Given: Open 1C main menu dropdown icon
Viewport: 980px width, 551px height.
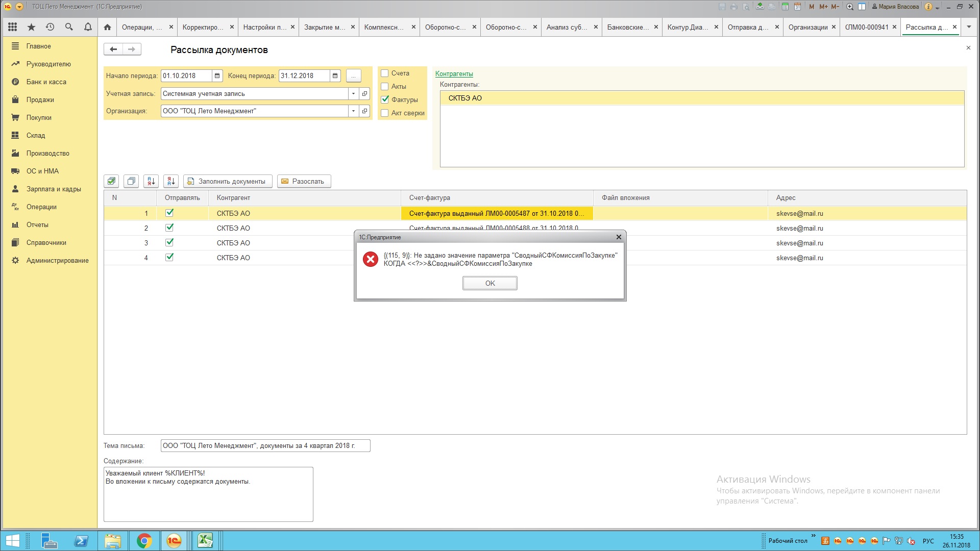Looking at the screenshot, I should (19, 7).
